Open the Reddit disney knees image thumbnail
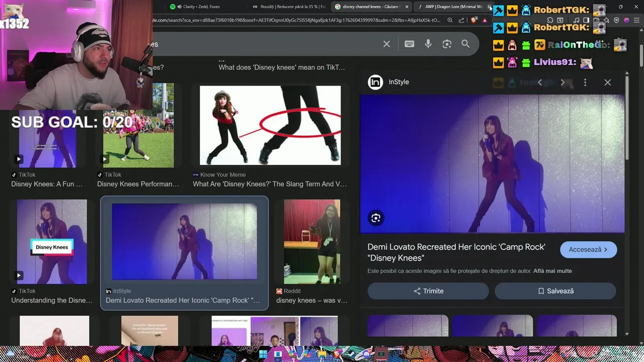The width and height of the screenshot is (644, 362). [312, 242]
